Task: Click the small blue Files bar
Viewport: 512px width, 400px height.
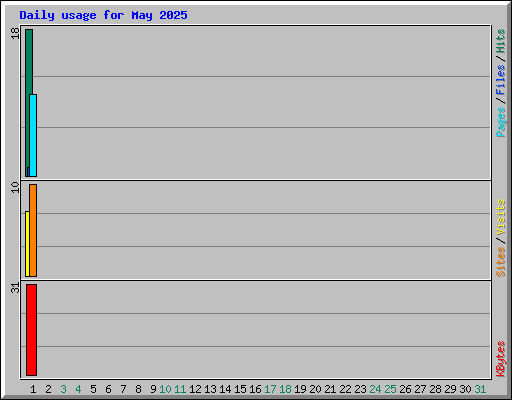Action: pyautogui.click(x=28, y=172)
